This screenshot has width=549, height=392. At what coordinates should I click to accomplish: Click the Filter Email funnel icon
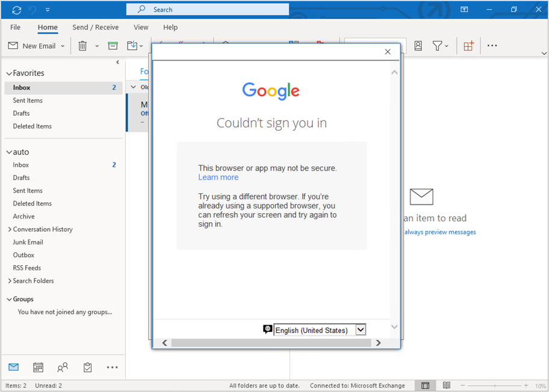(x=437, y=46)
